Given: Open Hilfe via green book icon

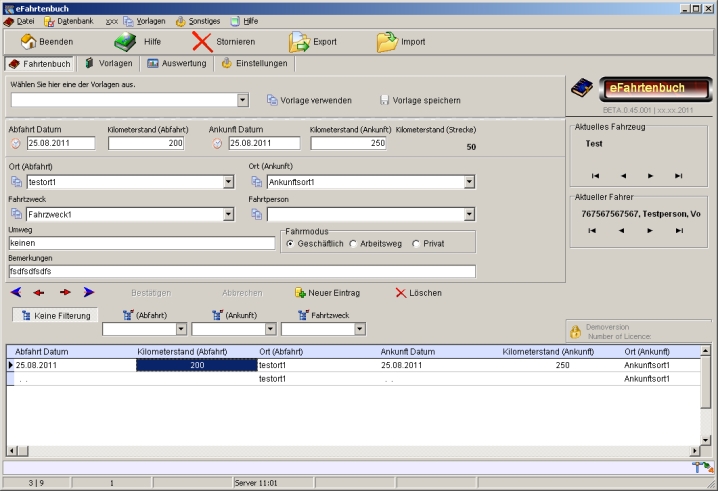Looking at the screenshot, I should click(x=124, y=42).
